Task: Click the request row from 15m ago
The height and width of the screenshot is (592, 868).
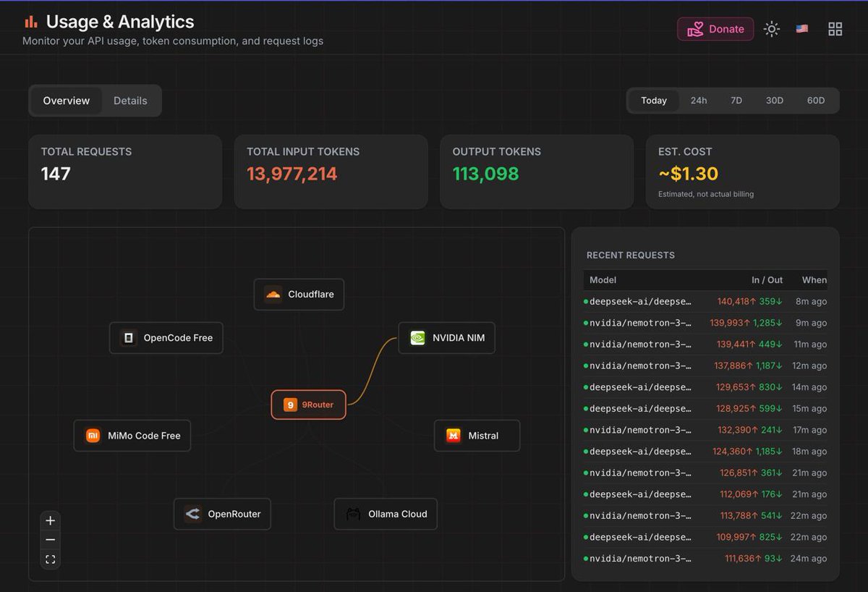Action: click(x=705, y=409)
